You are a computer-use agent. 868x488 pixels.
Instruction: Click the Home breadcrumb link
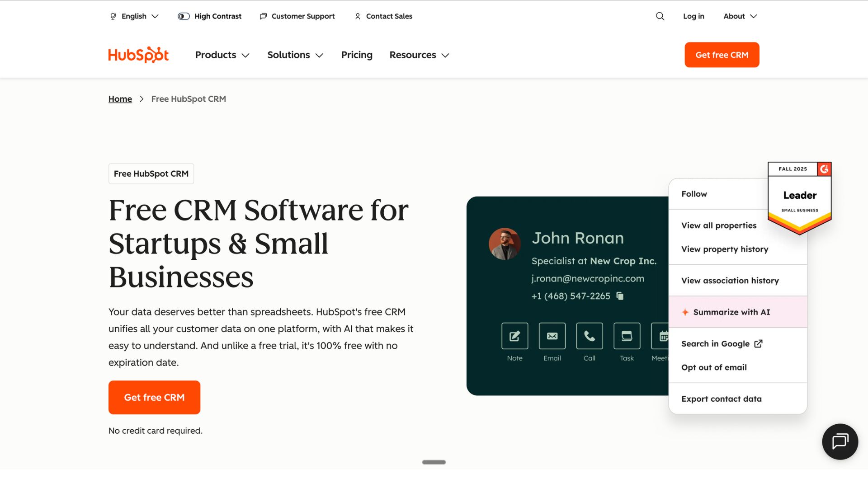(120, 99)
